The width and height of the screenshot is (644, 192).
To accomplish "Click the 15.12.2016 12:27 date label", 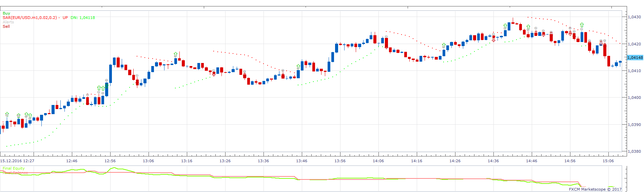I will point(17,161).
